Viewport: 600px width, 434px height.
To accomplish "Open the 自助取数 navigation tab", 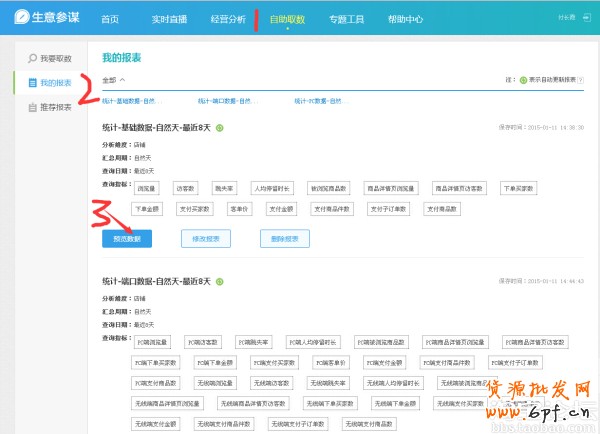I will 286,19.
